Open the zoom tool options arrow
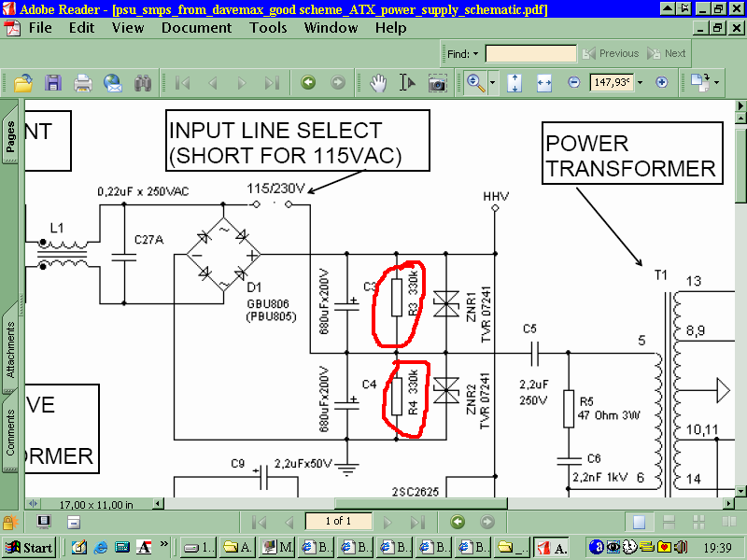The height and width of the screenshot is (560, 747). pyautogui.click(x=493, y=83)
